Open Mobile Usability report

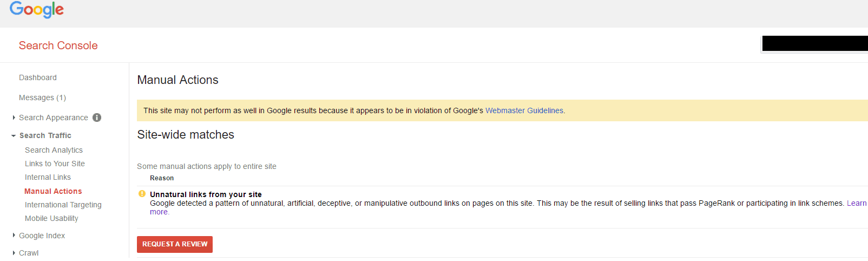coord(51,218)
